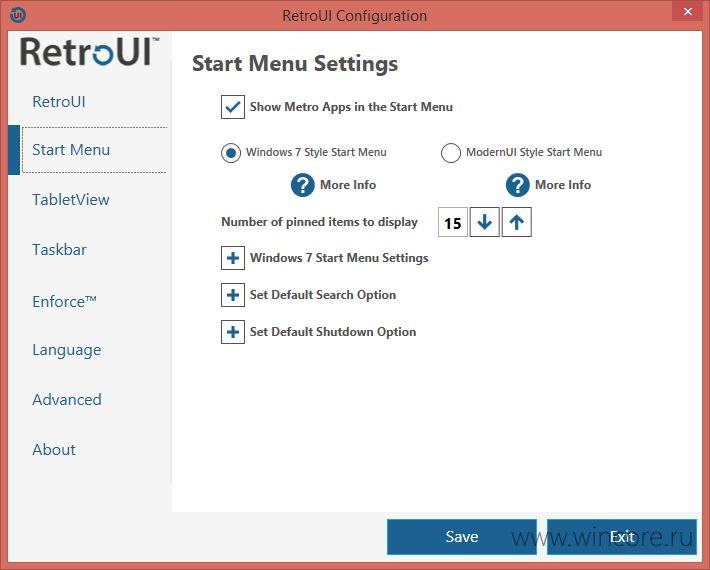This screenshot has height=570, width=710.
Task: Close the RetroUI Configuration window
Action: tap(688, 12)
